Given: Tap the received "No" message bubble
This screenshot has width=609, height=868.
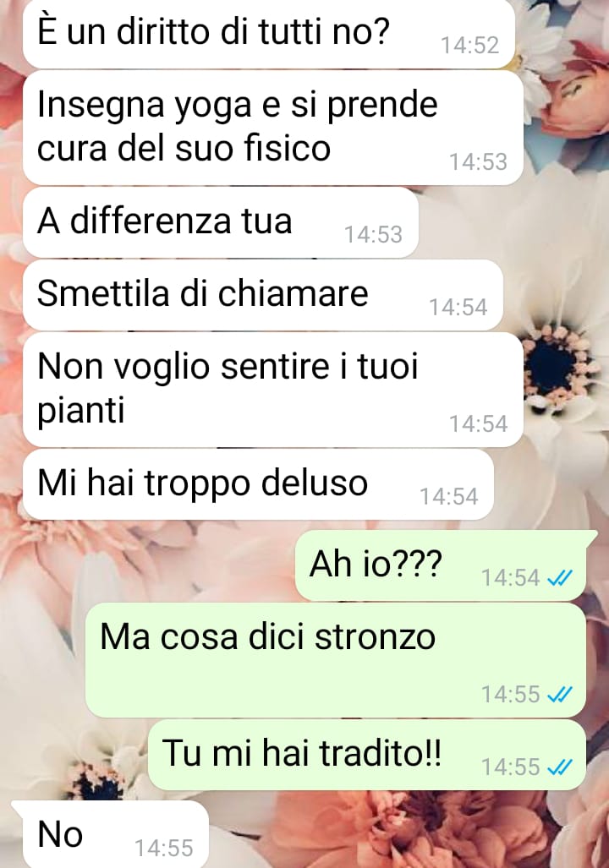Looking at the screenshot, I should (x=110, y=834).
